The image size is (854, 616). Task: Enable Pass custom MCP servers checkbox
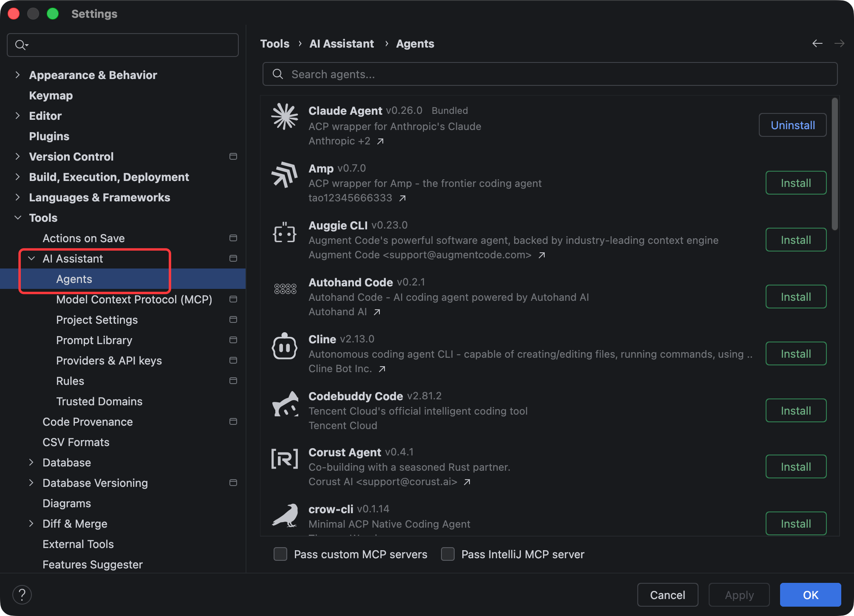[280, 554]
